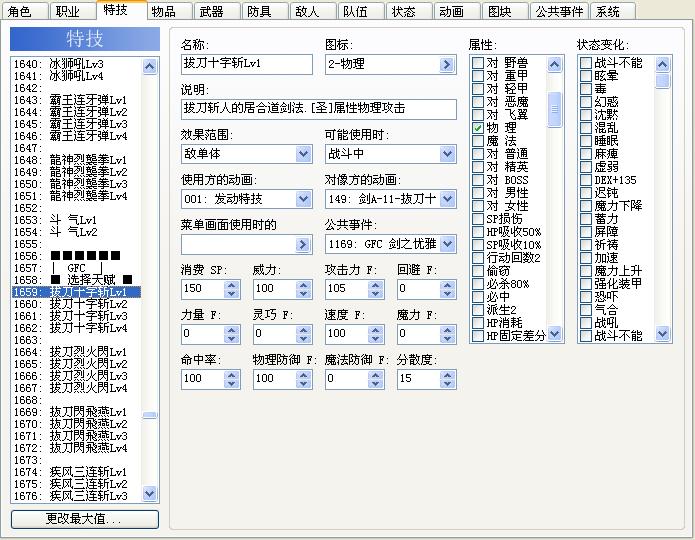Viewport: 695px width, 540px height.
Task: Select skill 1660: 拔刀十字斩Lv2
Action: [76, 304]
